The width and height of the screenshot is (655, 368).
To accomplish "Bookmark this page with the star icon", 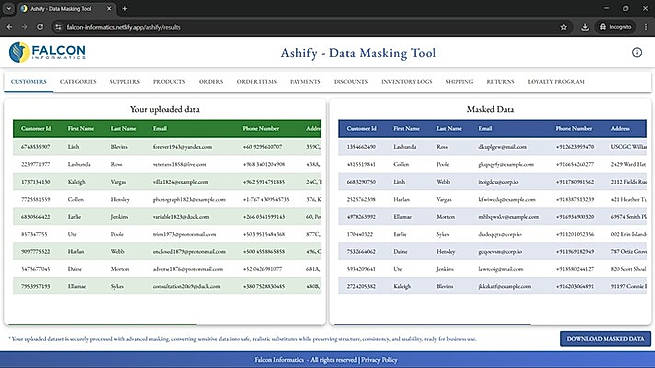I will pos(564,27).
